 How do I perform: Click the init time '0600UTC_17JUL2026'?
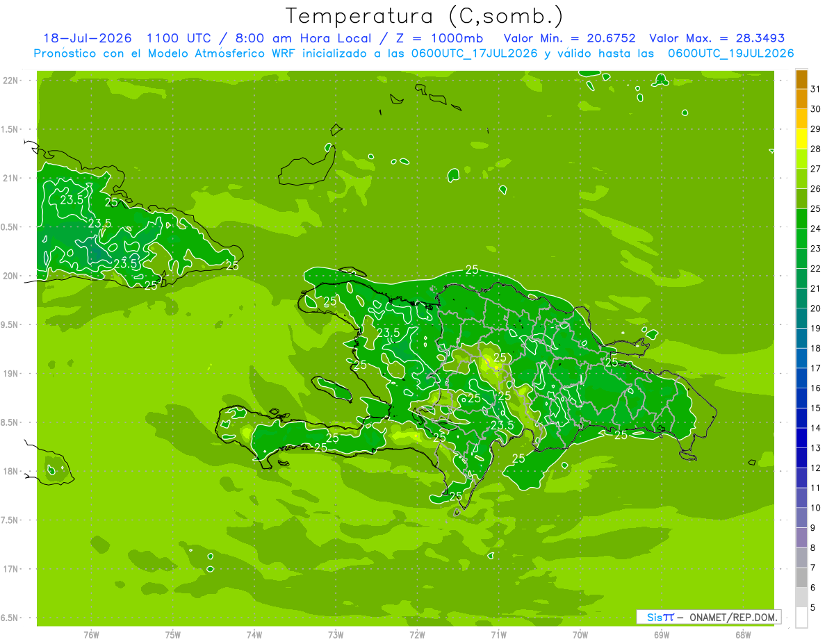(x=473, y=53)
